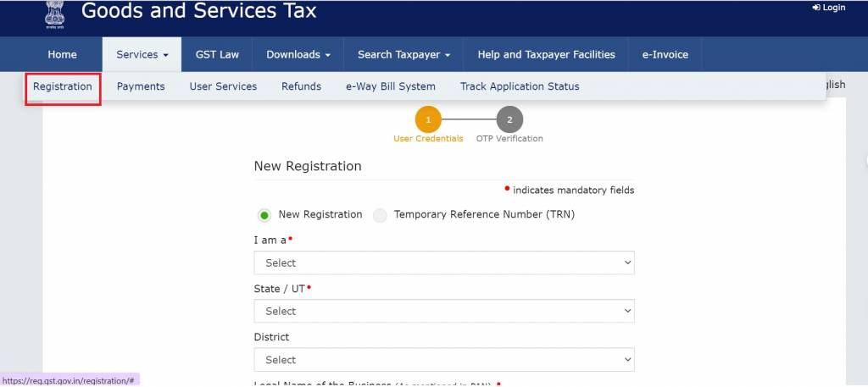
Task: Select User Services in the submenu
Action: point(223,86)
